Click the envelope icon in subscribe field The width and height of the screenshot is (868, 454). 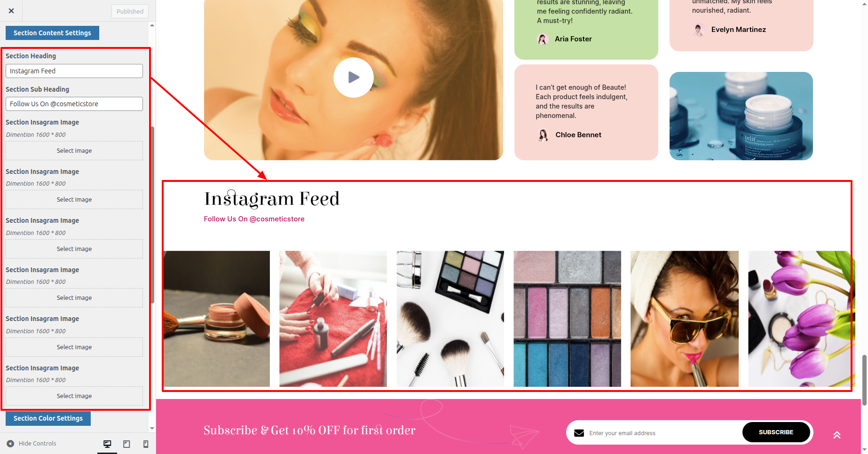tap(579, 433)
